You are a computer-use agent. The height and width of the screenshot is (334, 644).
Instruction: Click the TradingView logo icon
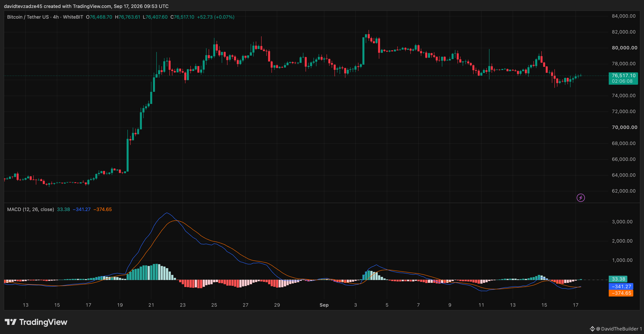tap(11, 322)
